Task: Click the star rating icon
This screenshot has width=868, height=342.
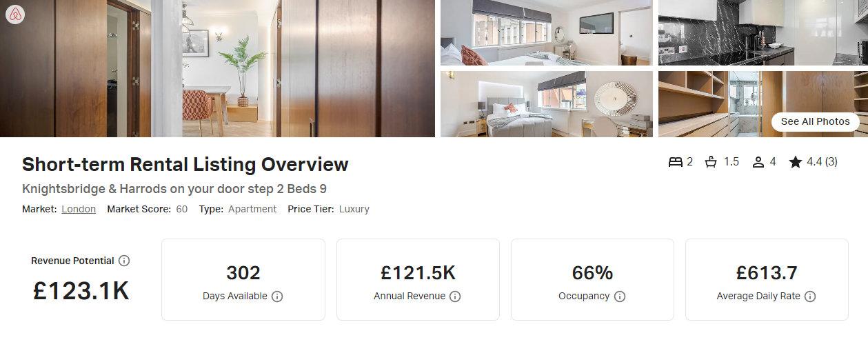Action: coord(796,162)
